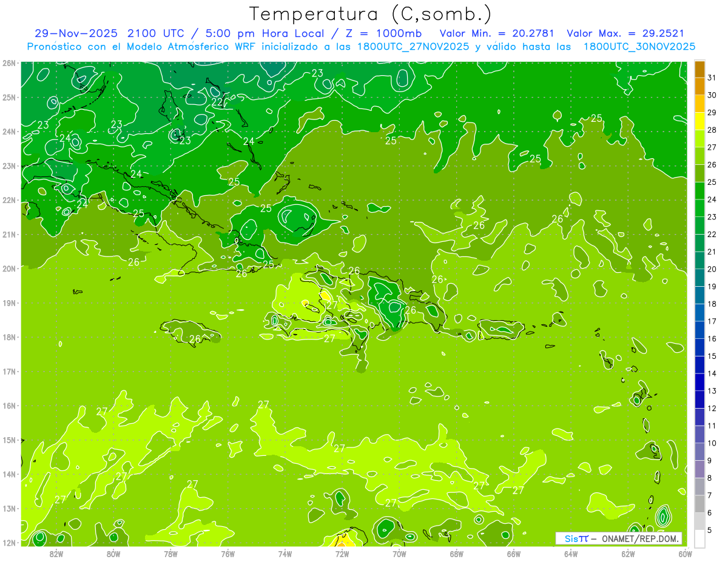Image resolution: width=728 pixels, height=562 pixels.
Task: Click the 60W longitude axis label
Action: [x=685, y=554]
